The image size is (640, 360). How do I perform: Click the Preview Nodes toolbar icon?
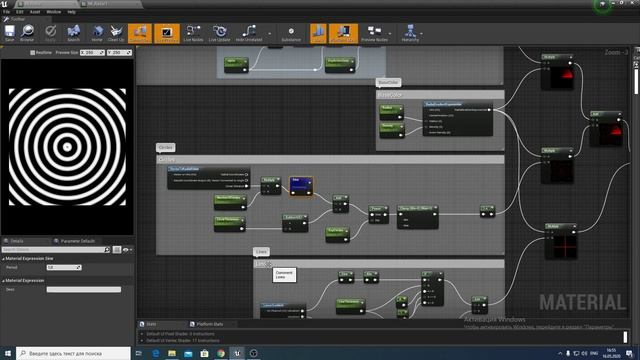point(374,33)
